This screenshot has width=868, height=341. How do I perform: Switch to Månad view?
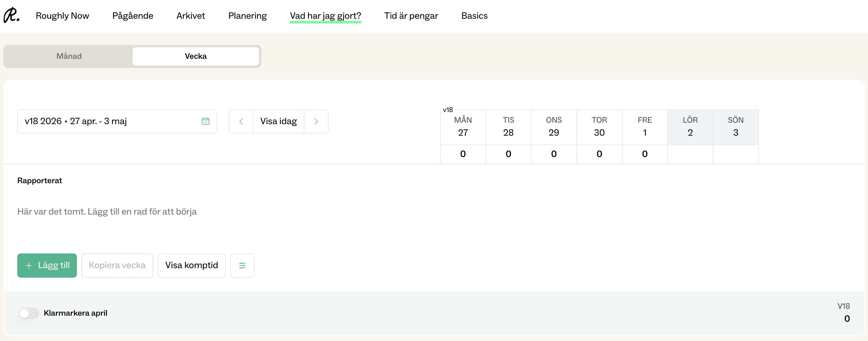(x=69, y=56)
